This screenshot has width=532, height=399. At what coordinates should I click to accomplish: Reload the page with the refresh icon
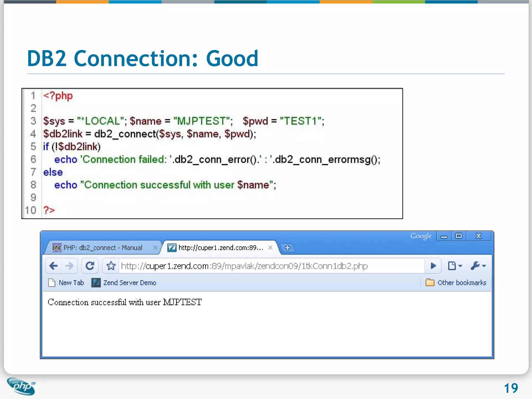tap(90, 266)
